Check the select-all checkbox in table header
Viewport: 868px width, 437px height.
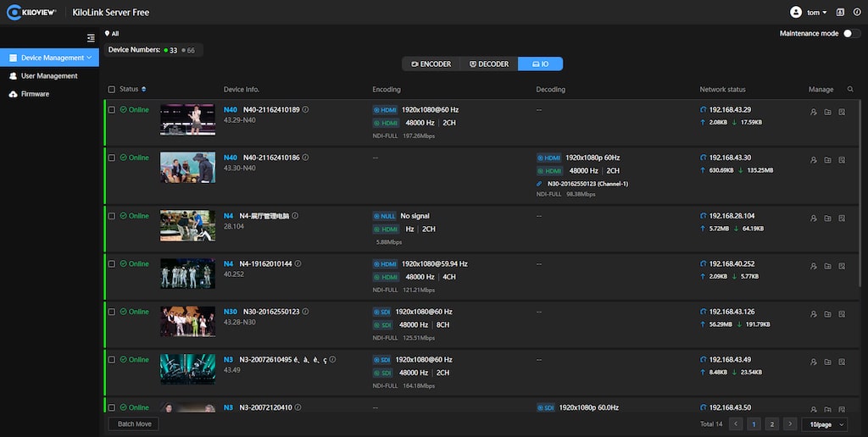pyautogui.click(x=112, y=90)
